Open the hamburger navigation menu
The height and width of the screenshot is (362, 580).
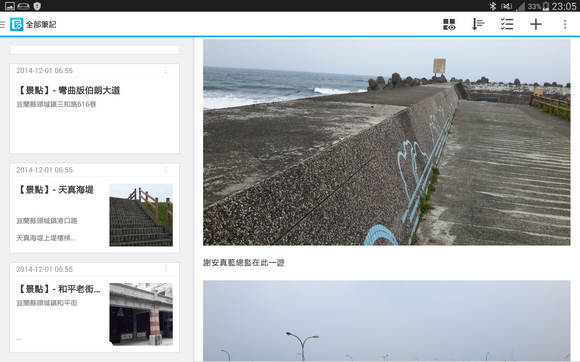[x=3, y=24]
